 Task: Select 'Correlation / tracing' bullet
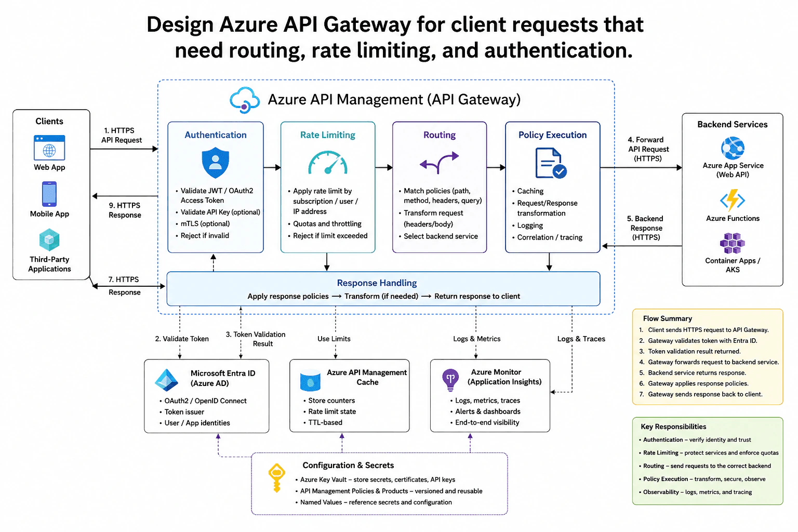[547, 237]
